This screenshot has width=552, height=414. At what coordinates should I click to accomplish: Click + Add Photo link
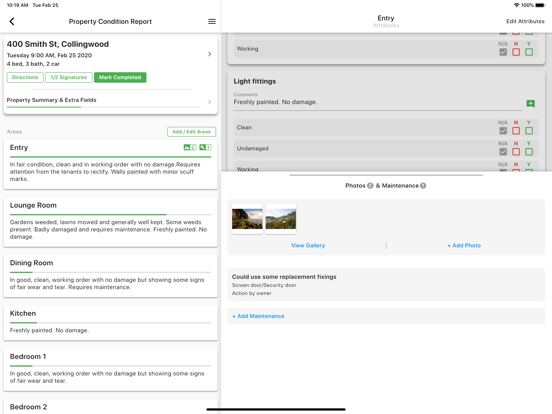[x=464, y=245]
